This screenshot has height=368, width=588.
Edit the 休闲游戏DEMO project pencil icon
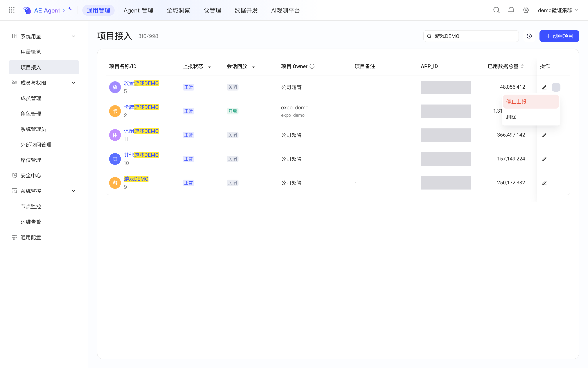point(544,135)
